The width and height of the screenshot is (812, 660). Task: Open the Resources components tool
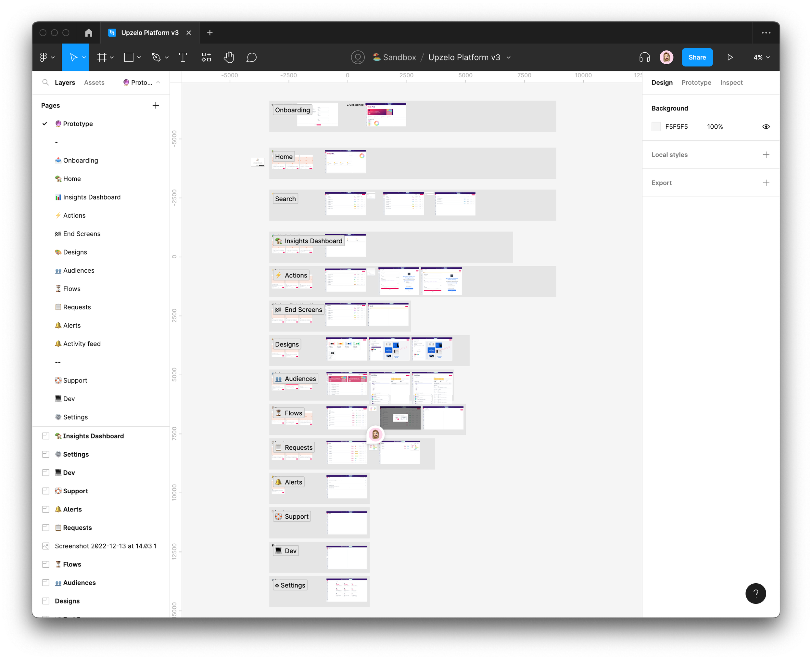pyautogui.click(x=206, y=58)
